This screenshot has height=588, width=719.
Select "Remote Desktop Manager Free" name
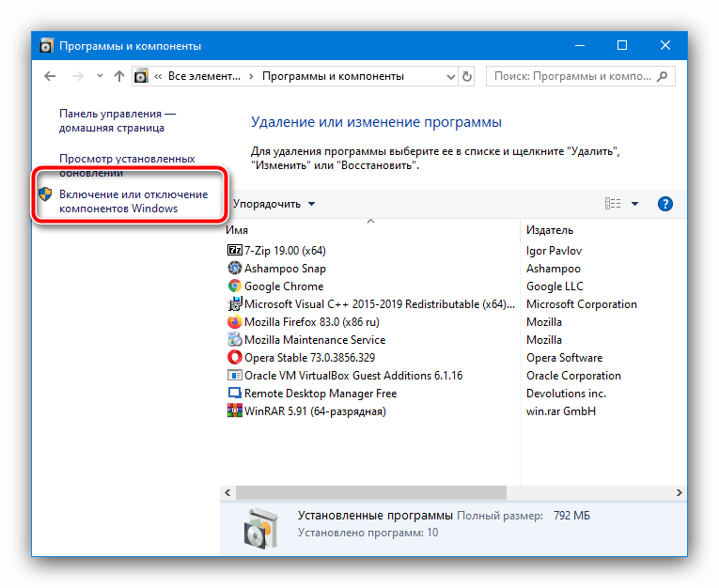pyautogui.click(x=320, y=394)
